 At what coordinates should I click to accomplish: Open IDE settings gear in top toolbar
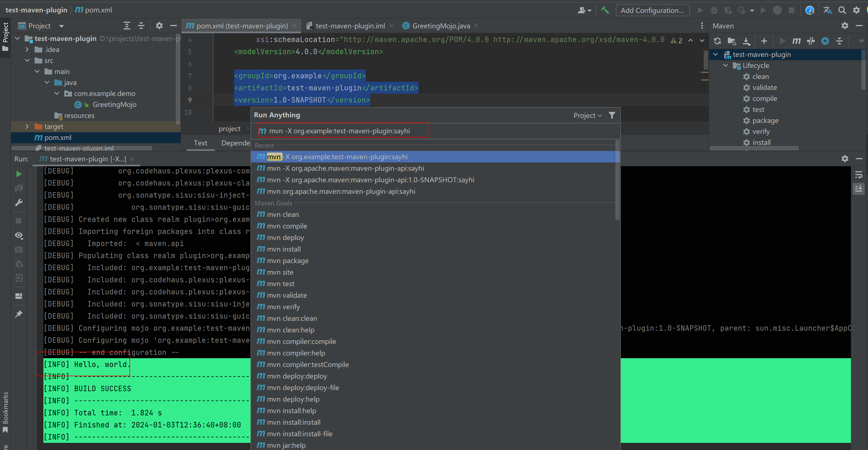tap(856, 10)
